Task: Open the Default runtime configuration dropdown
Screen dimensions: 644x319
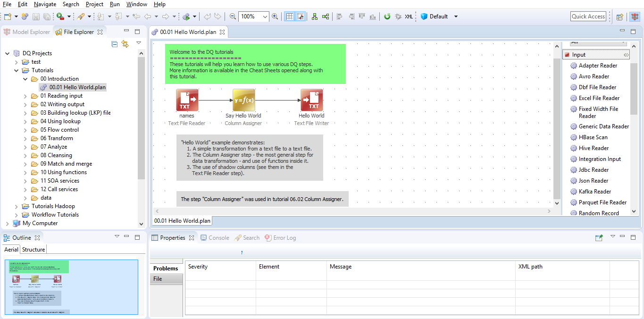Action: coord(456,17)
